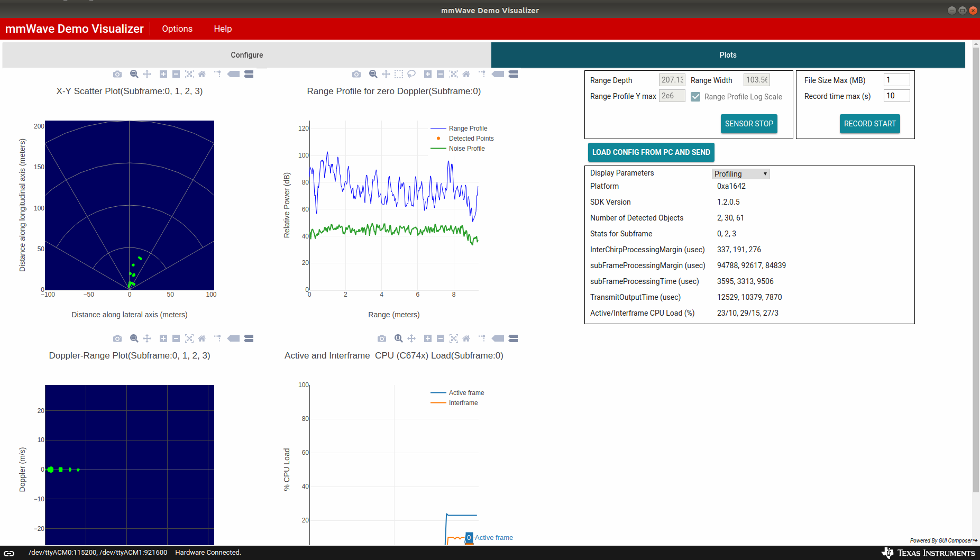Toggle Noise Profile trace in legend
Screen dimensions: 980x560
458,149
